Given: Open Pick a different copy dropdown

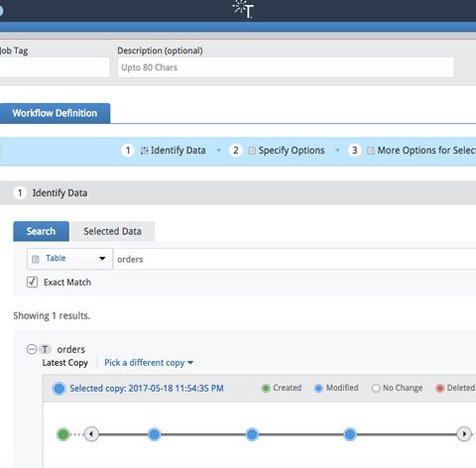Looking at the screenshot, I should (149, 363).
